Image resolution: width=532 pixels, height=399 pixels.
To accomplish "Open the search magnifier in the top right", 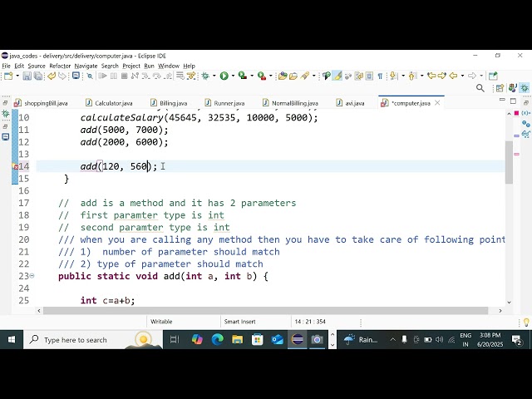I will pos(480,88).
